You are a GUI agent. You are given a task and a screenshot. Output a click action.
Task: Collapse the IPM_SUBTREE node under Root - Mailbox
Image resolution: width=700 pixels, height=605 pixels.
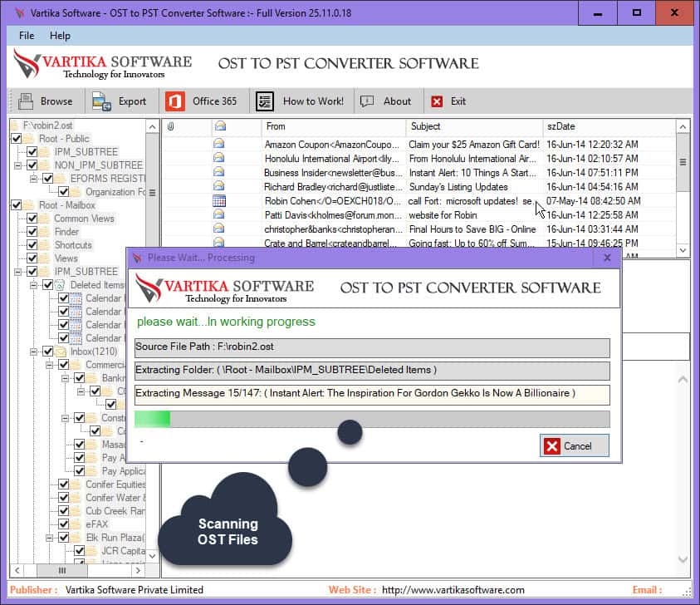[x=17, y=272]
